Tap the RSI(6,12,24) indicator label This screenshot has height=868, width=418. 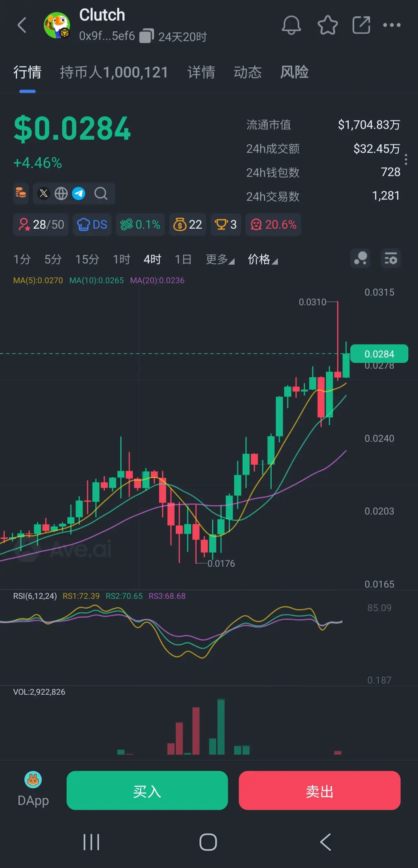[35, 596]
